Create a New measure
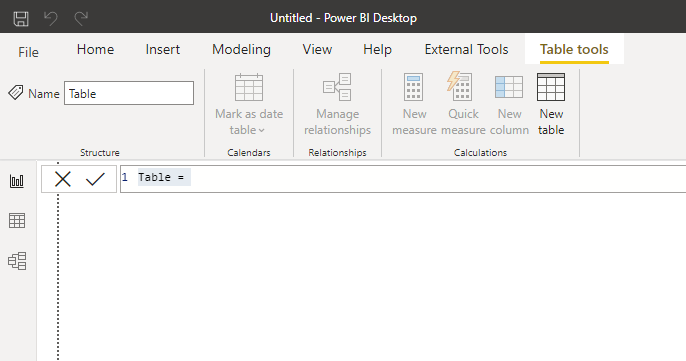This screenshot has height=361, width=686. click(414, 105)
